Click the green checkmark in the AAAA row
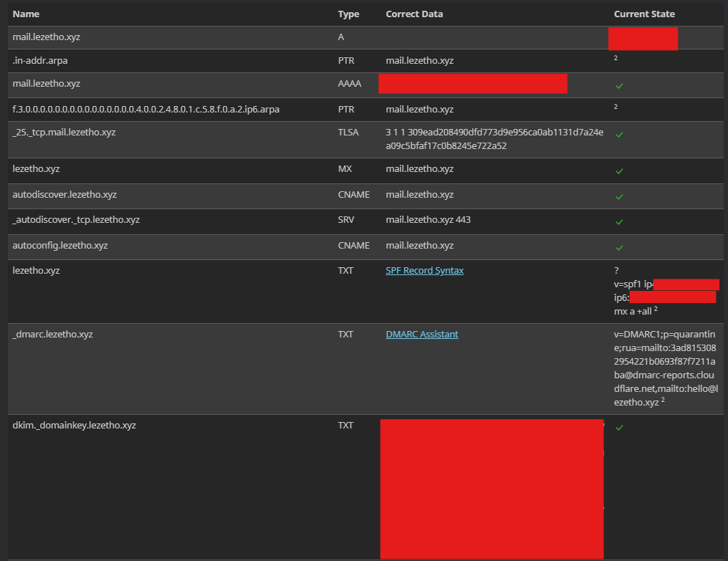 pyautogui.click(x=619, y=86)
